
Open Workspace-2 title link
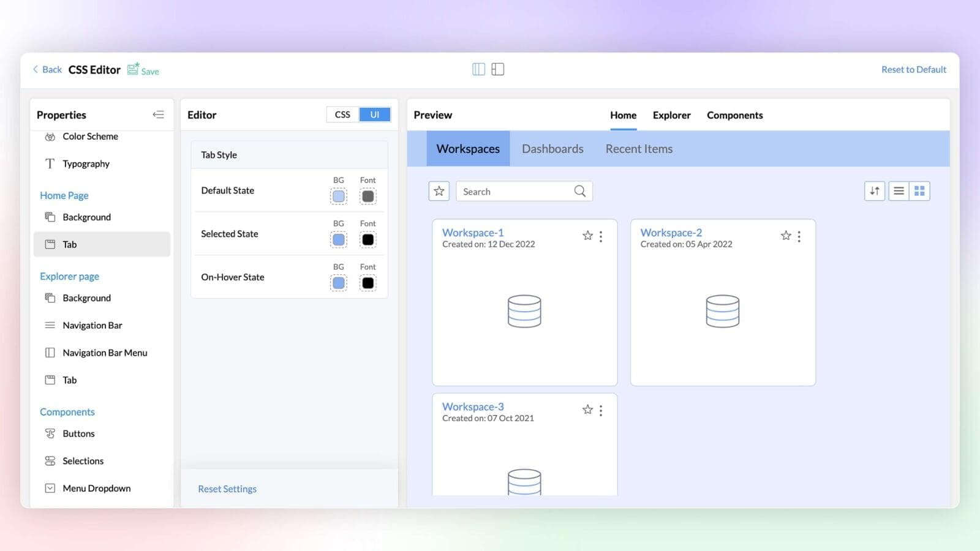(671, 233)
